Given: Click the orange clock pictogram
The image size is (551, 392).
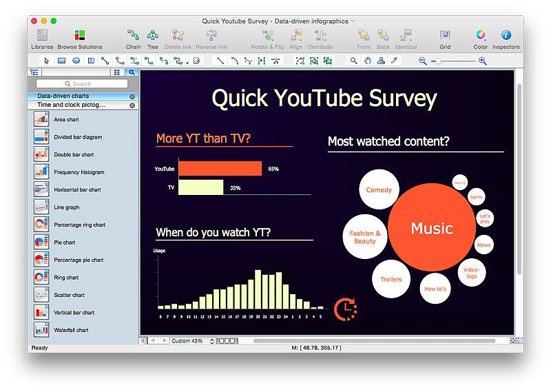Looking at the screenshot, I should click(x=346, y=309).
